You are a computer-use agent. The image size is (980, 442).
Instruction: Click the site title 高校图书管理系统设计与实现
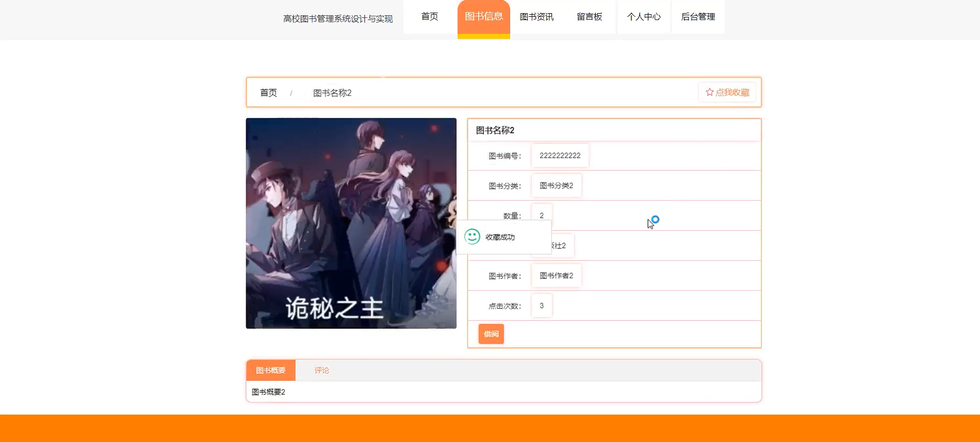[x=338, y=19]
